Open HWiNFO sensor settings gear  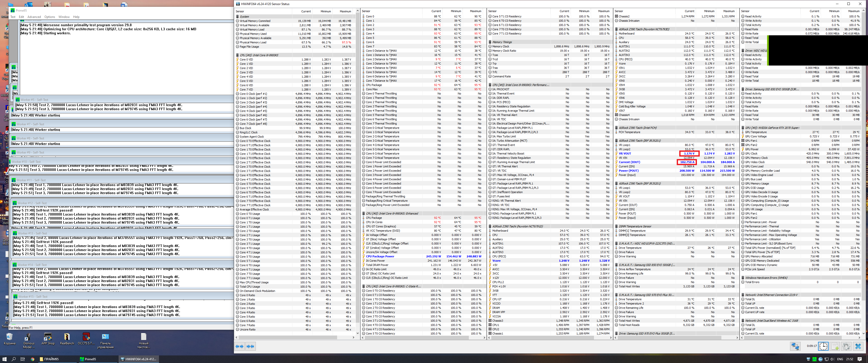tap(846, 346)
